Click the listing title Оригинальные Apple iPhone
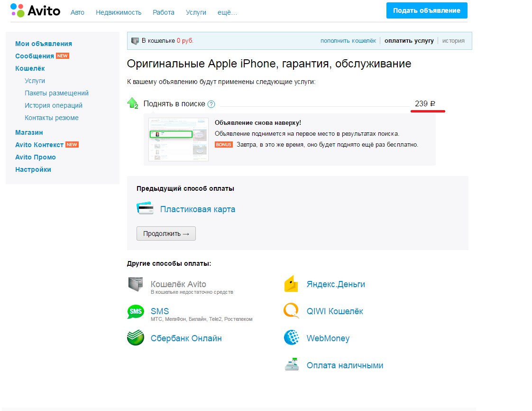The width and height of the screenshot is (532, 411). [269, 64]
